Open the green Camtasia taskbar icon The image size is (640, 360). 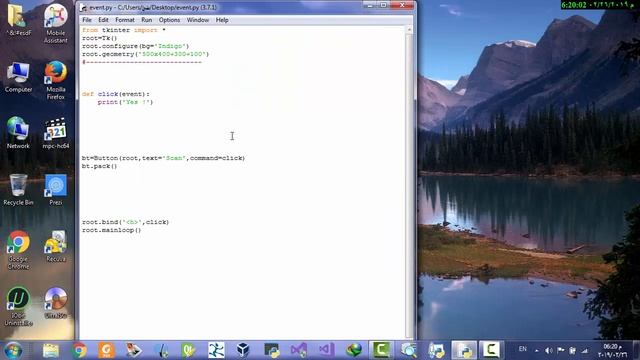coord(381,350)
